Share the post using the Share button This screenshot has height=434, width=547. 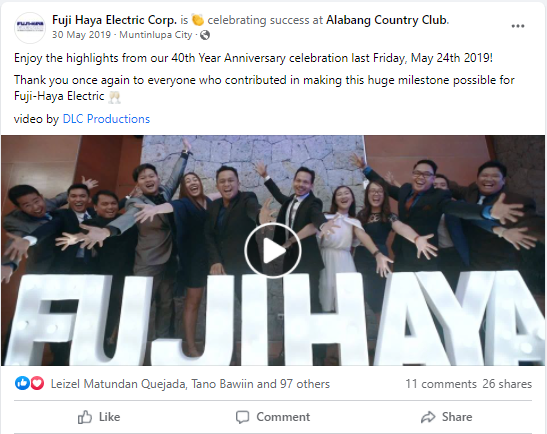click(x=447, y=417)
